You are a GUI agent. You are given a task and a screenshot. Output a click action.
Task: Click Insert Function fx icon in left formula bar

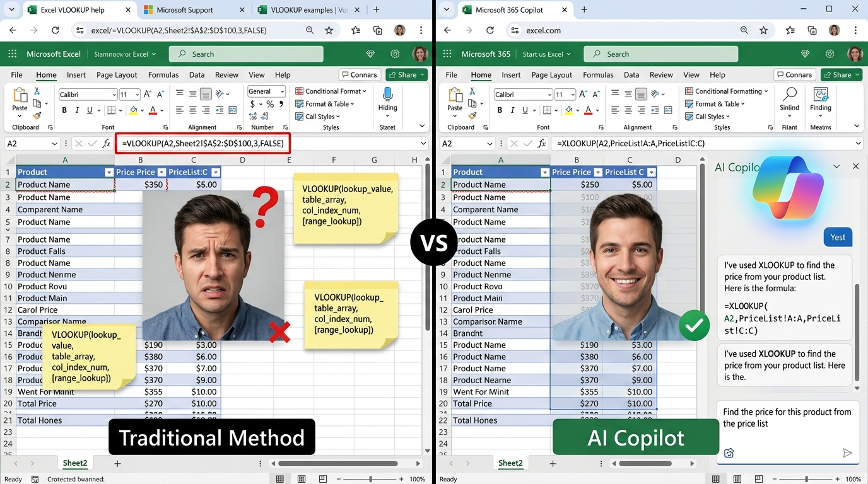tap(107, 144)
